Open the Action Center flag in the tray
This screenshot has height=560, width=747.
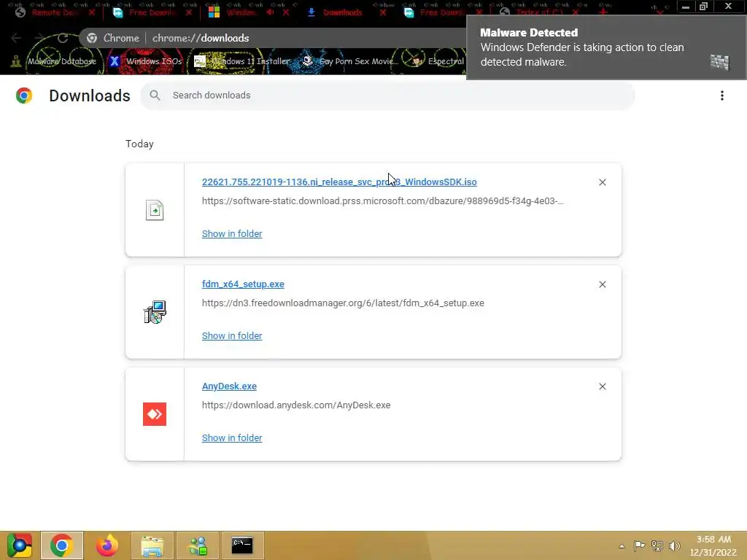click(x=639, y=546)
